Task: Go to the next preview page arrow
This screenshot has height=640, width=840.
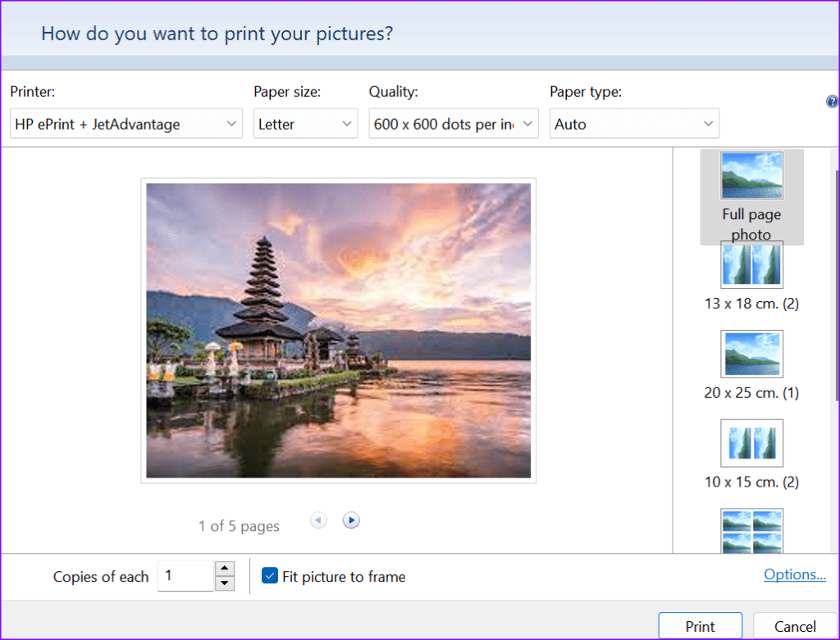Action: [x=351, y=520]
